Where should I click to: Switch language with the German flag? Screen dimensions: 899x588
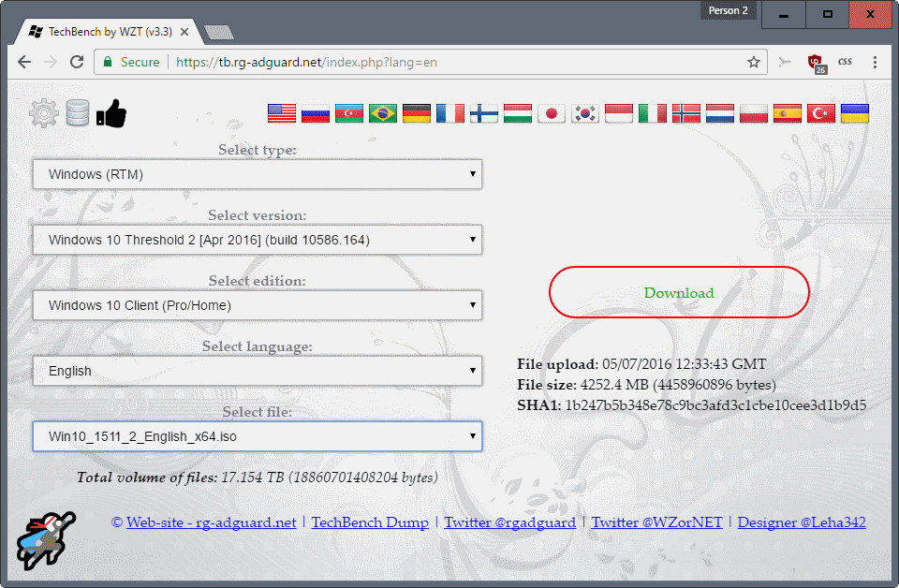pyautogui.click(x=417, y=113)
